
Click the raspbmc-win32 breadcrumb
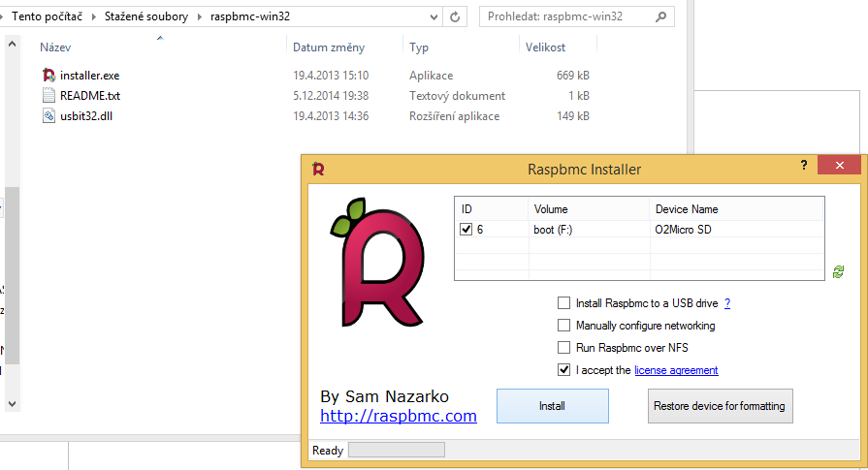(250, 16)
